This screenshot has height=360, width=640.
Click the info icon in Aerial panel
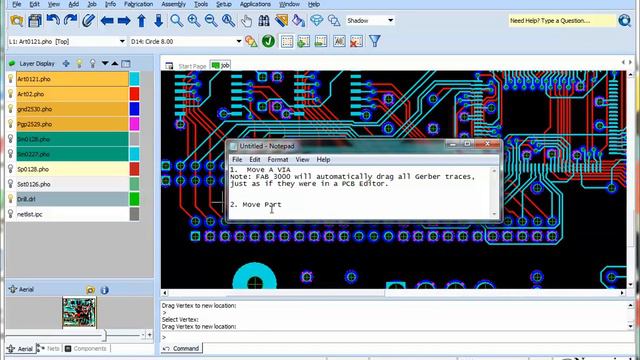coord(104,290)
